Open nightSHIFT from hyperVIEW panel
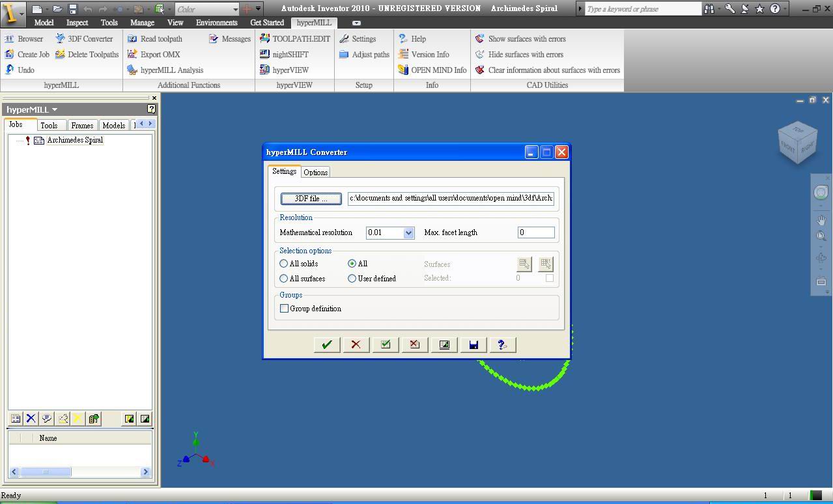The height and width of the screenshot is (504, 833). tap(284, 55)
